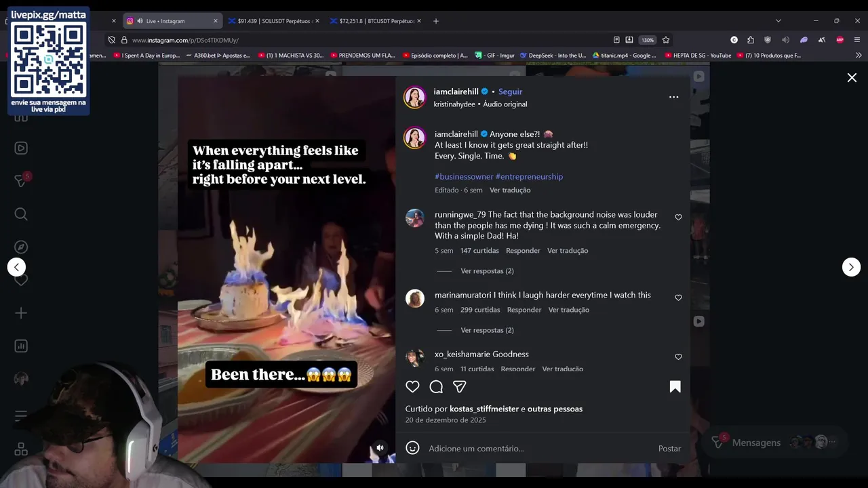The height and width of the screenshot is (488, 868).
Task: Open the #entrepreneurship hashtag
Action: tap(529, 176)
